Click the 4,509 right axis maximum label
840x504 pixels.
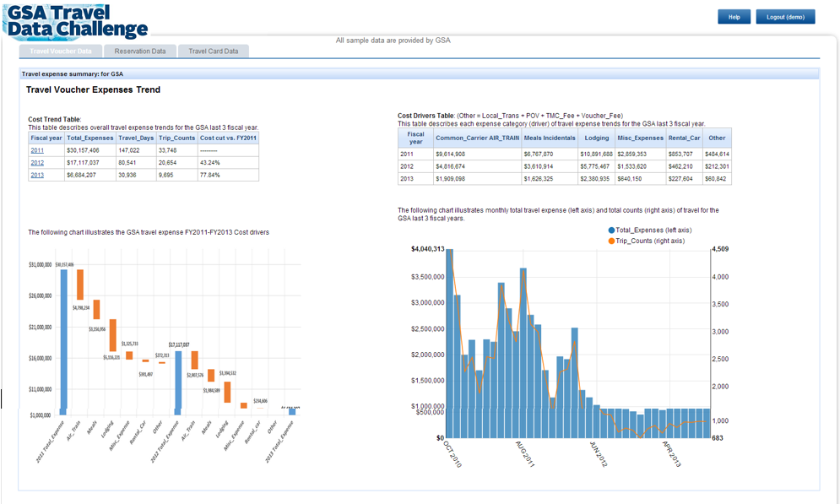tap(720, 249)
